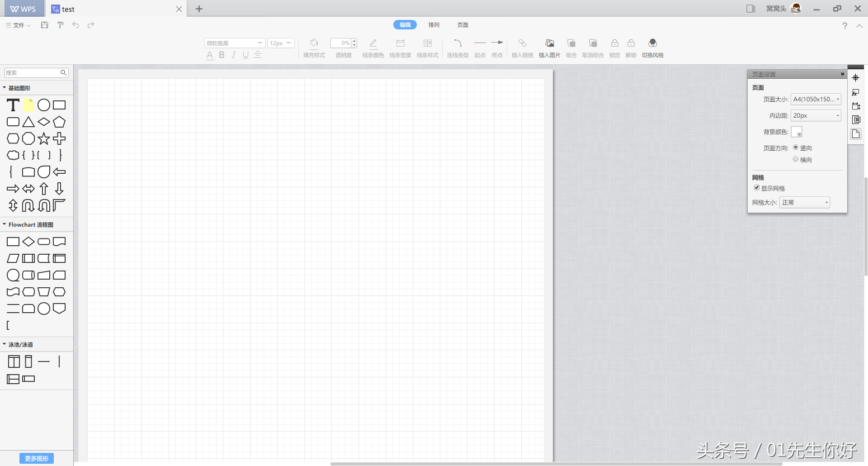
Task: Open the line color pen tool
Action: (373, 43)
